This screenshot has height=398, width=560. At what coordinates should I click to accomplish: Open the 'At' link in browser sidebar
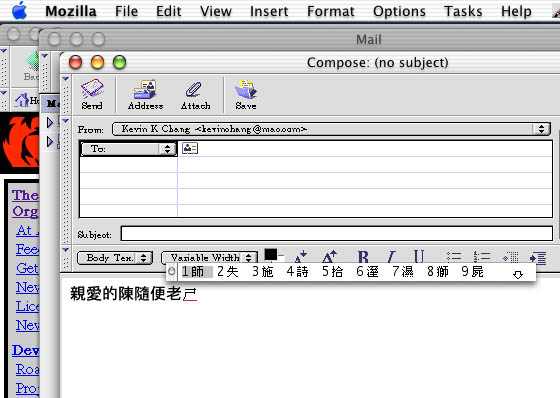coord(27,230)
